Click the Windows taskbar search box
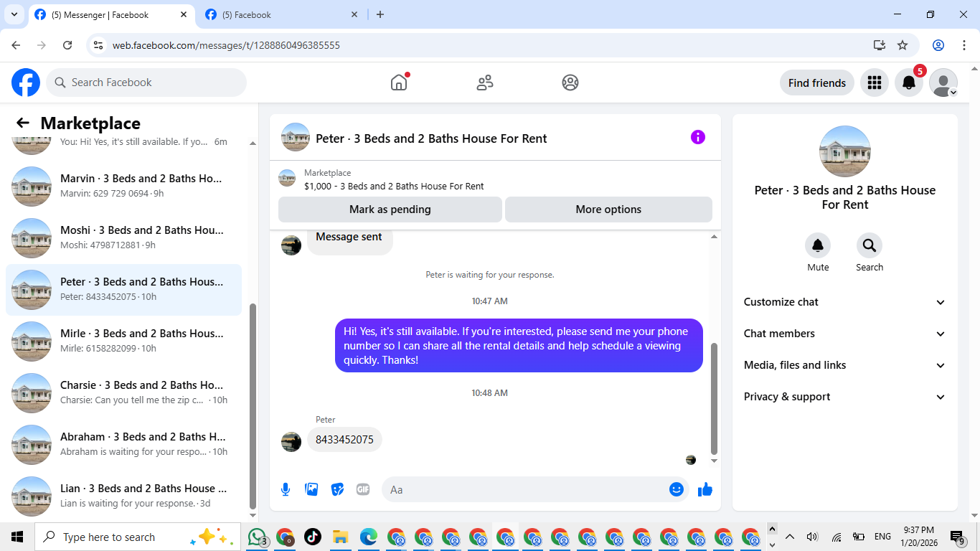Screen dimensions: 980x551 pos(136,537)
